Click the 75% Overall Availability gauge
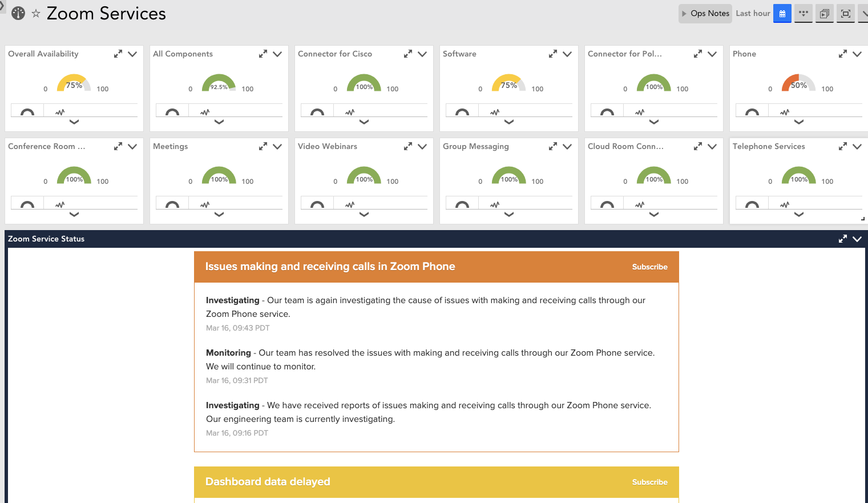The width and height of the screenshot is (868, 503). tap(74, 83)
